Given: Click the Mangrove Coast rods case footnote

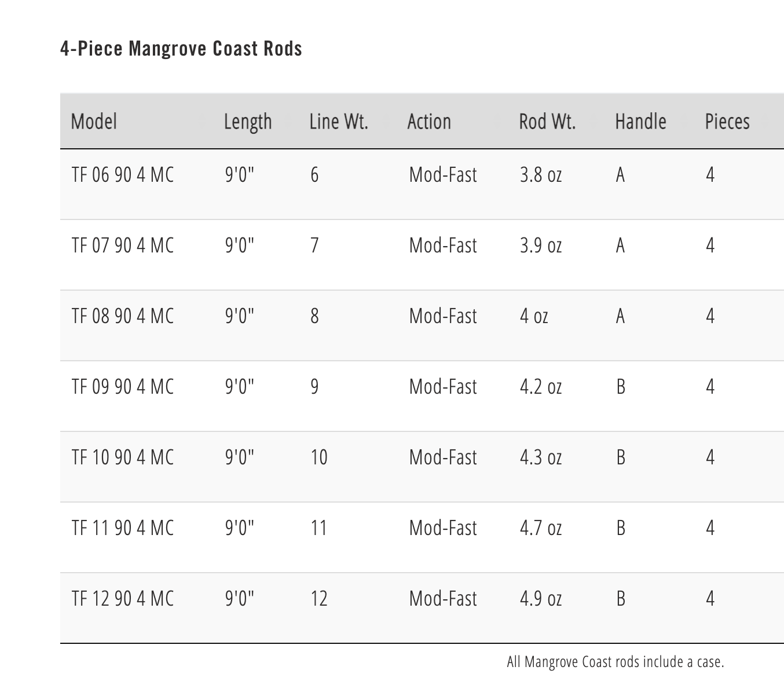Looking at the screenshot, I should point(616,662).
